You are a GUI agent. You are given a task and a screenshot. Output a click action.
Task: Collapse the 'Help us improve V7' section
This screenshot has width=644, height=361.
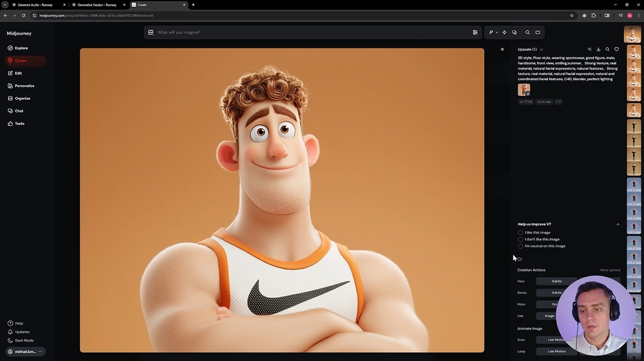point(618,224)
